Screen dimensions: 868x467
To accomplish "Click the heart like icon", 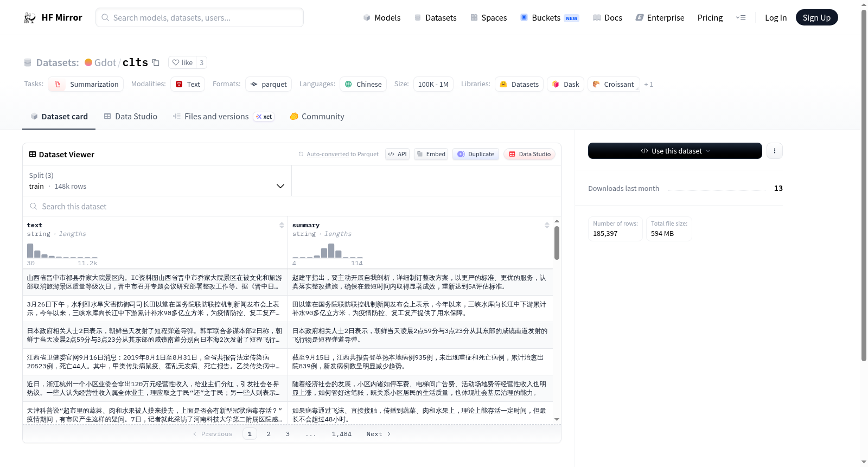I will 176,62.
